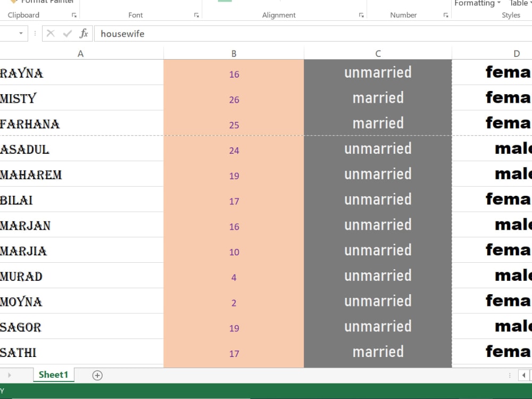Select the cell with name FARHANA
The width and height of the screenshot is (532, 399).
click(81, 123)
